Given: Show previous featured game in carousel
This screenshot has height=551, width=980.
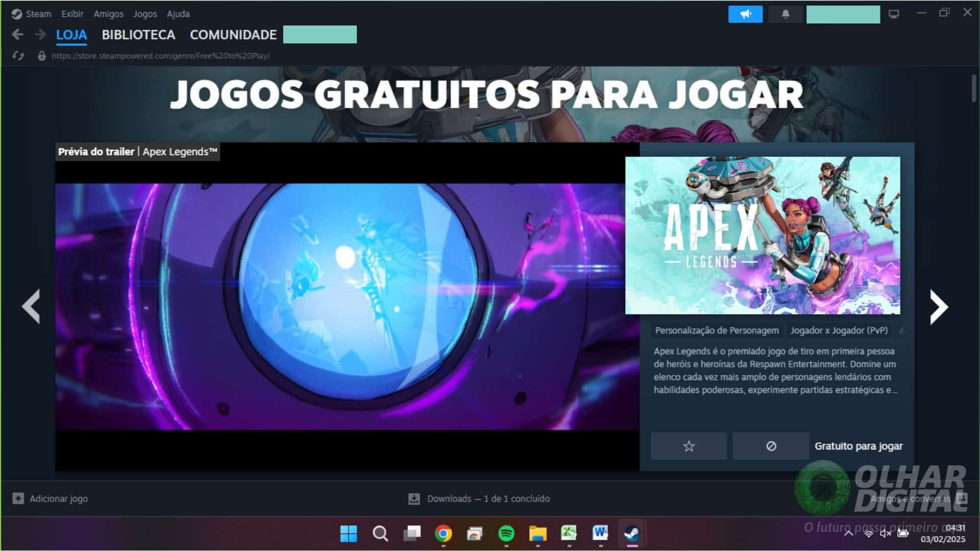Looking at the screenshot, I should [x=31, y=307].
